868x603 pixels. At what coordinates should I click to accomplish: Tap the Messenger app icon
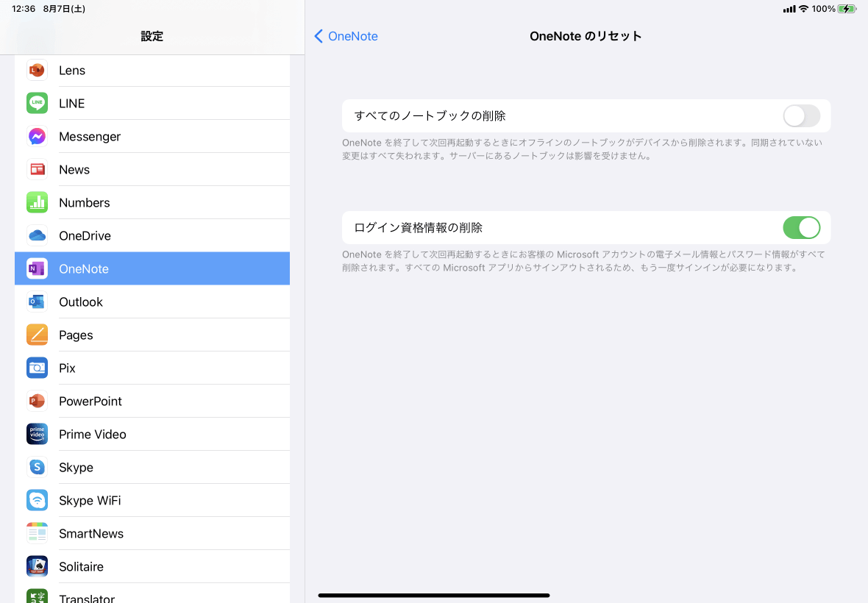coord(37,137)
